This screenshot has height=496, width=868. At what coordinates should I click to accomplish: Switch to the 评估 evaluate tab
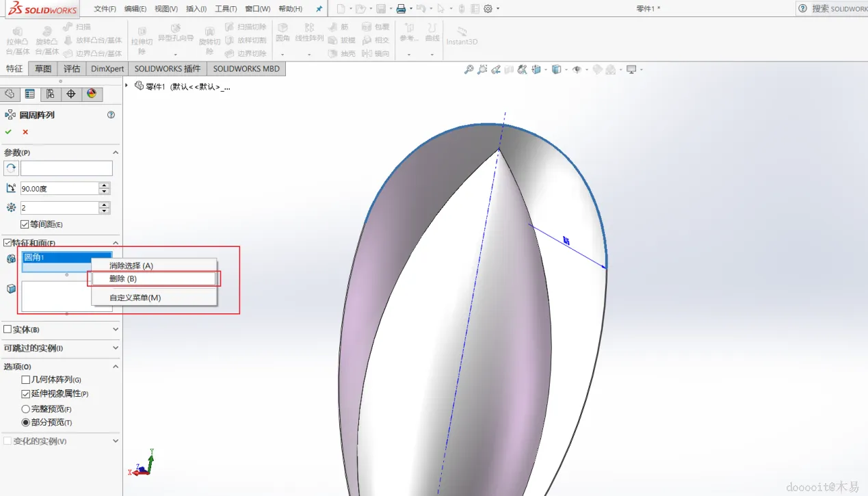coord(72,68)
